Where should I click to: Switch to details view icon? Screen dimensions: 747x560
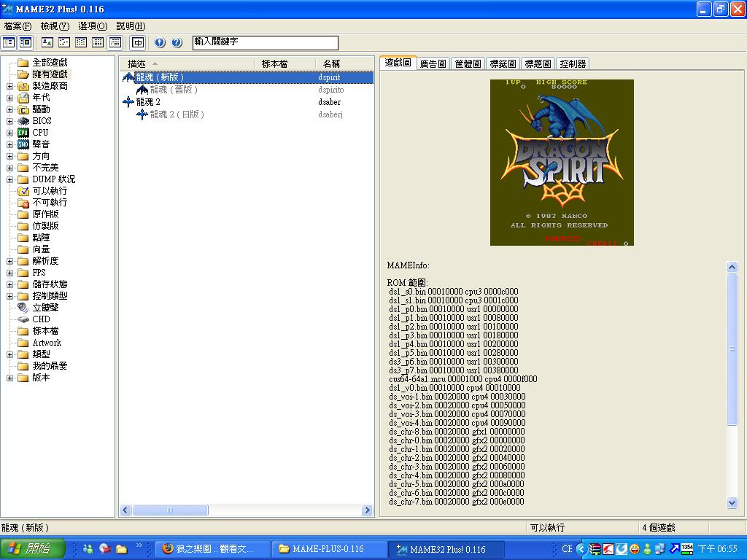(x=98, y=43)
